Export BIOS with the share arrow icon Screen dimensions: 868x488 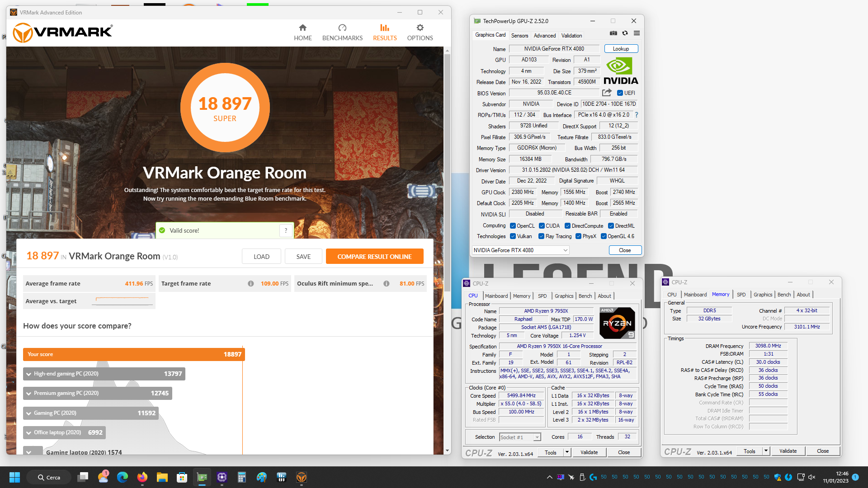[607, 93]
